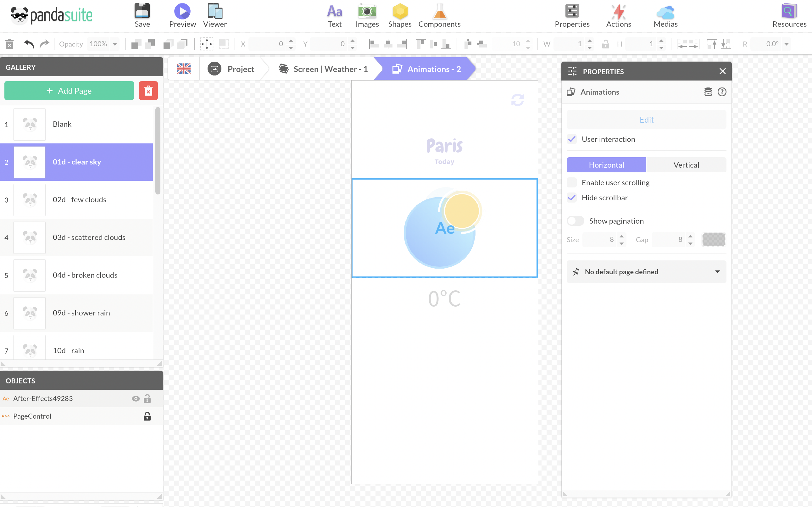Increase the height H value
Image resolution: width=812 pixels, height=507 pixels.
pos(661,41)
